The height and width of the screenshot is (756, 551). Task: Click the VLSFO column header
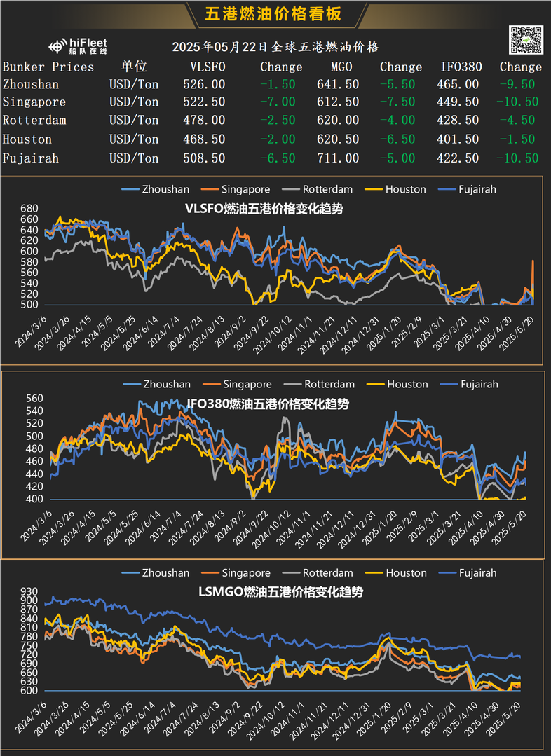[x=208, y=67]
